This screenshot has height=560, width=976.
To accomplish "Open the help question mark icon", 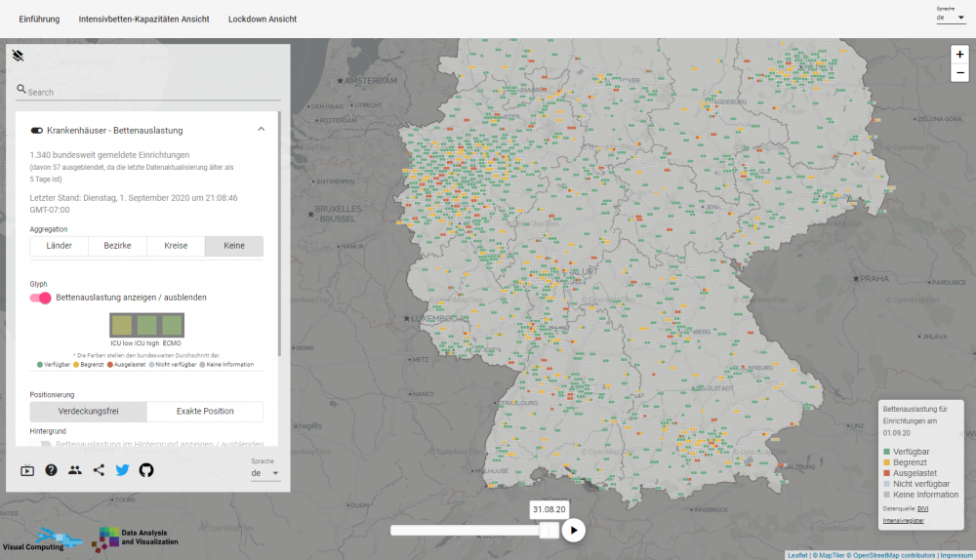I will pyautogui.click(x=51, y=470).
